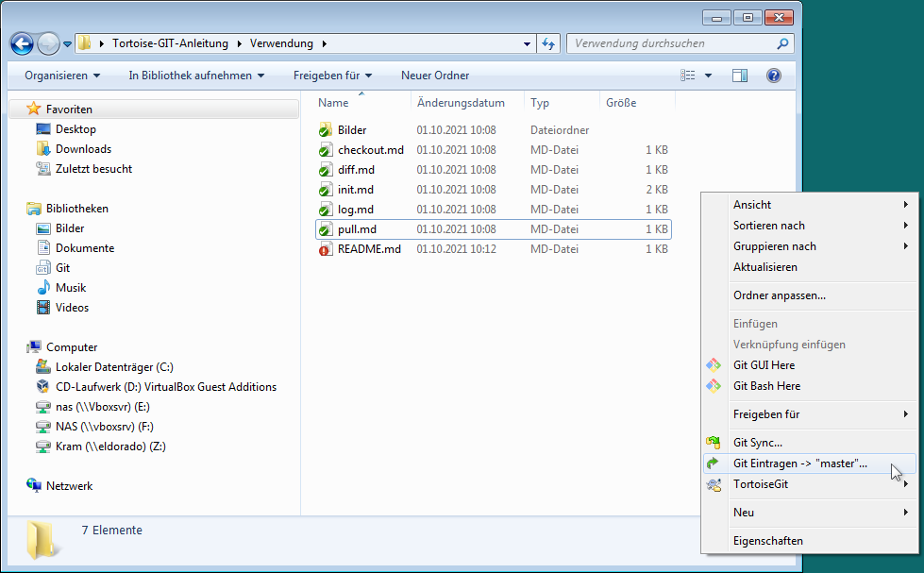
Task: Open network drive 'Kram (\\eldorado) (Z:)'
Action: [110, 447]
